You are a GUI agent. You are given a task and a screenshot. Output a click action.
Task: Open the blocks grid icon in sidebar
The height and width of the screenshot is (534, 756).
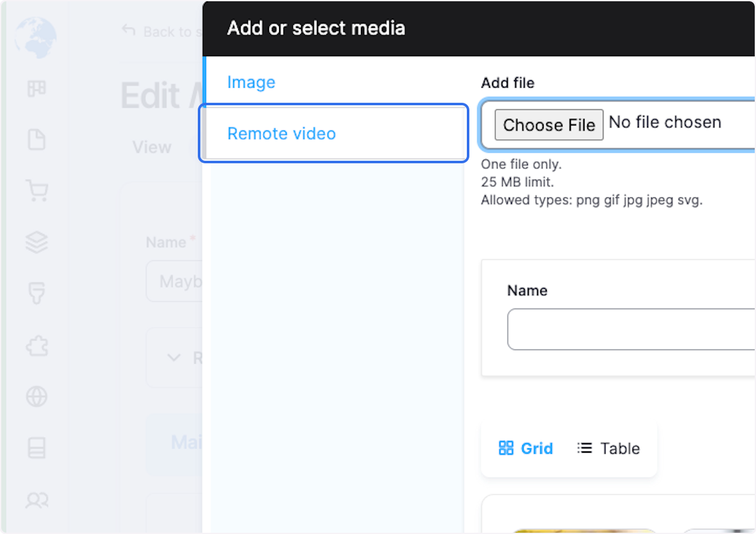click(x=37, y=88)
